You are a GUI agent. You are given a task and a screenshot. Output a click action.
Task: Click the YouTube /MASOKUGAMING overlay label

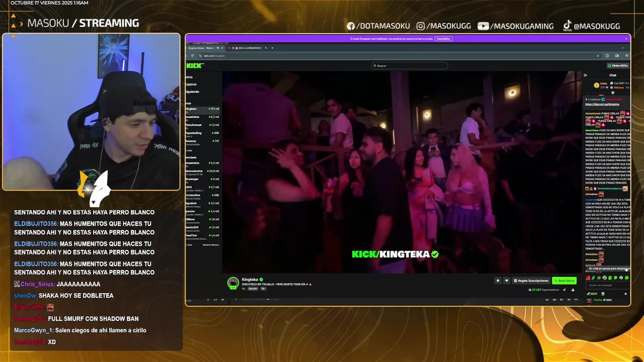(516, 26)
